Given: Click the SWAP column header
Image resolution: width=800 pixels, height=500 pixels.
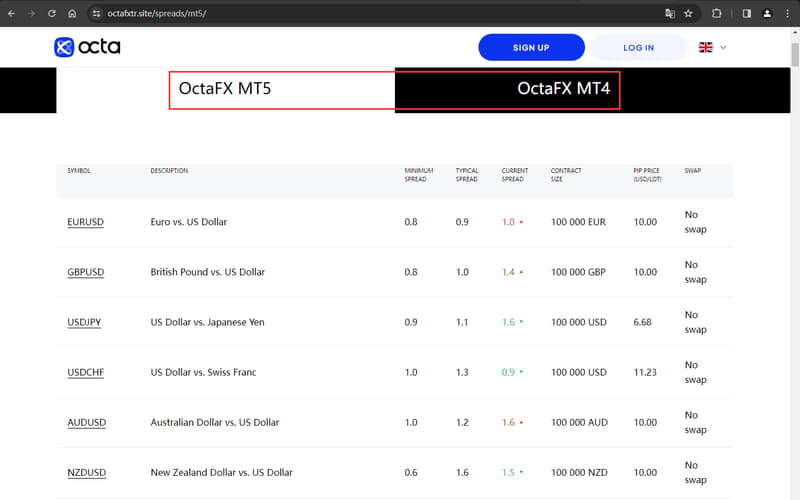Looking at the screenshot, I should [x=693, y=170].
